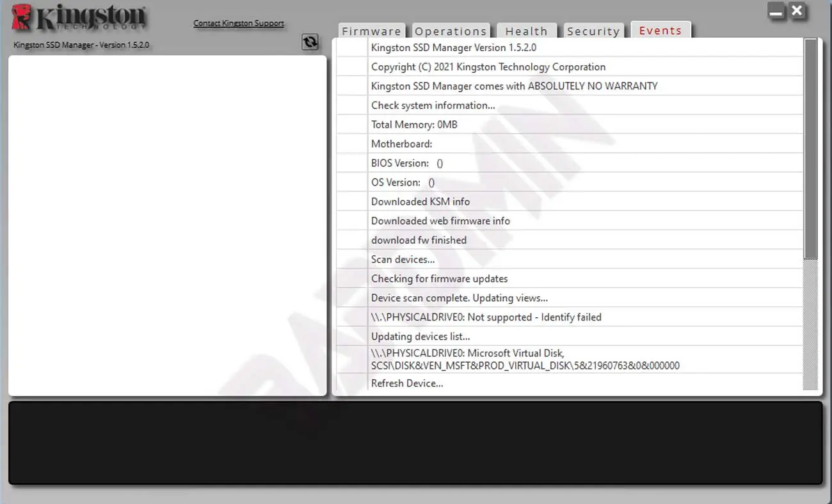832x504 pixels.
Task: Click the dark details panel at the bottom
Action: click(415, 443)
